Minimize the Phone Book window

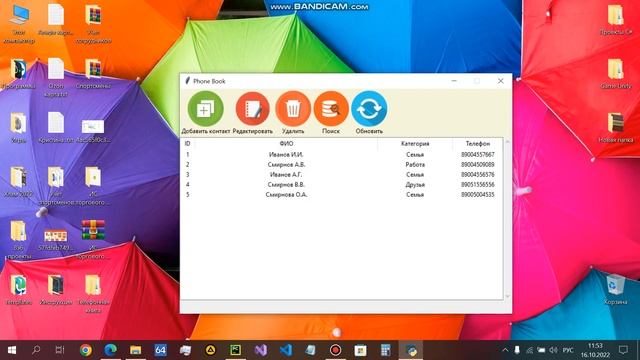[454, 81]
